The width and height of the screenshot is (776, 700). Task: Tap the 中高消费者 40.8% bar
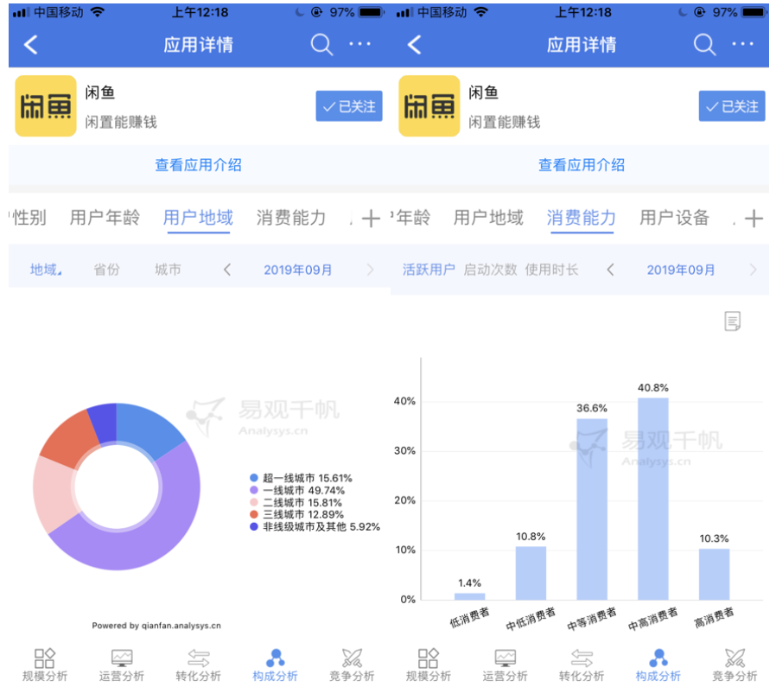(x=652, y=499)
